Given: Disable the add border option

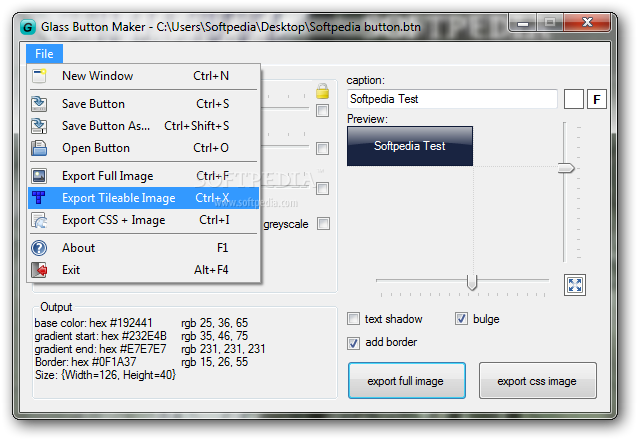Looking at the screenshot, I should (353, 342).
